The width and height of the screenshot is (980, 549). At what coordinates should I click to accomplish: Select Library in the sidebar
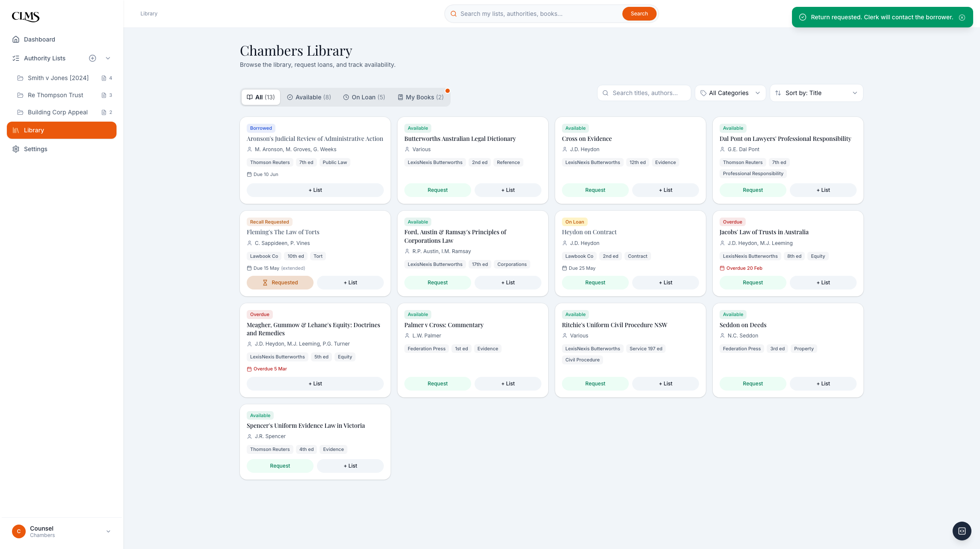(62, 130)
